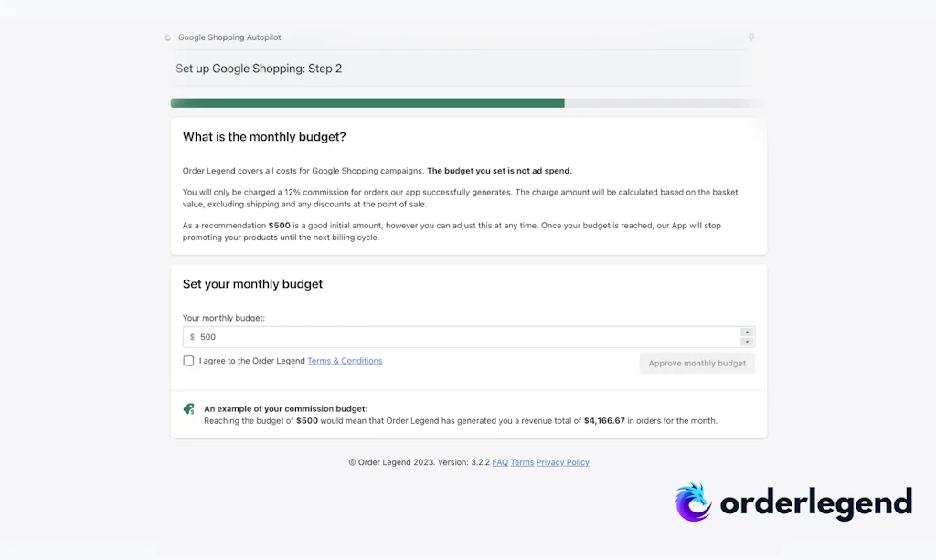This screenshot has height=560, width=936.
Task: Click the pin icon in the app header
Action: (751, 37)
